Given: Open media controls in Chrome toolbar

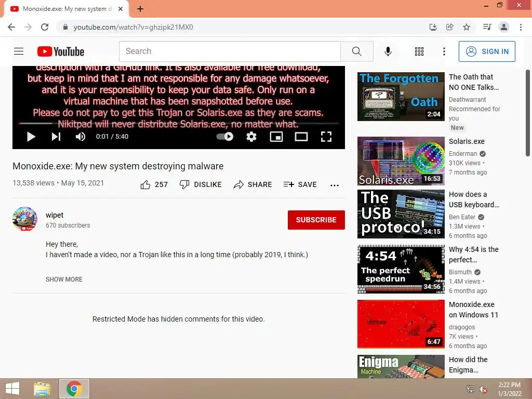Looking at the screenshot, I should point(487,27).
